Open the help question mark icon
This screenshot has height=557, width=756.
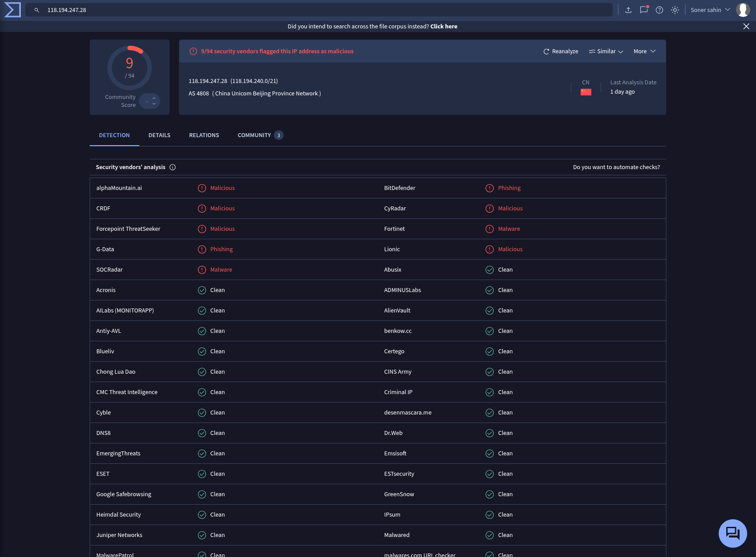(x=659, y=10)
